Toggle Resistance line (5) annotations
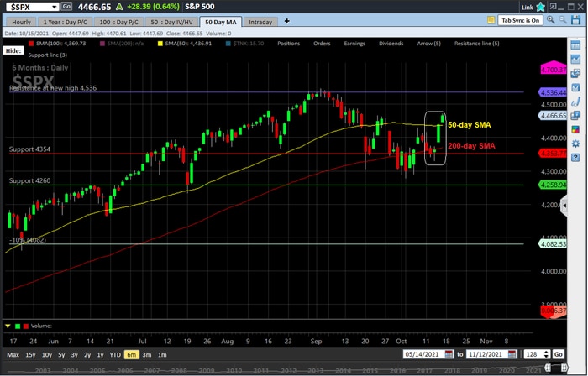 [476, 44]
